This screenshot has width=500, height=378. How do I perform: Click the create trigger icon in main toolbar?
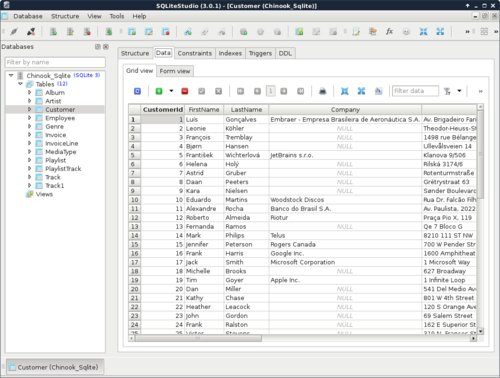(x=244, y=32)
